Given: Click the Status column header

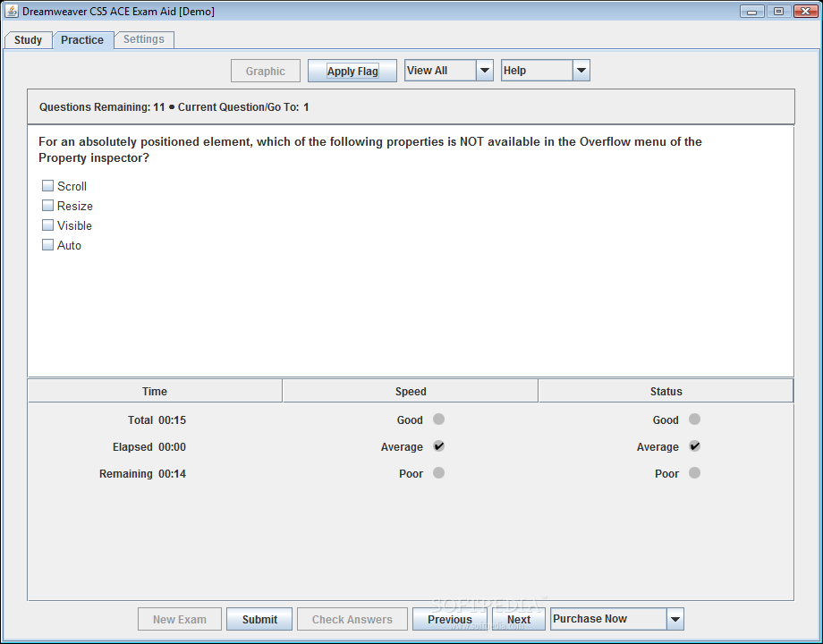Looking at the screenshot, I should (x=666, y=391).
